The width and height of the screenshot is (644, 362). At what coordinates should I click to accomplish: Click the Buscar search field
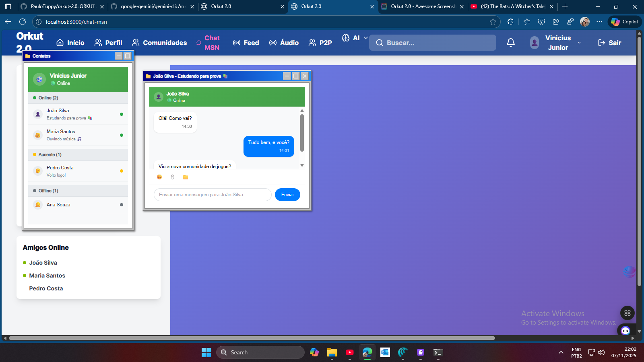pos(433,43)
